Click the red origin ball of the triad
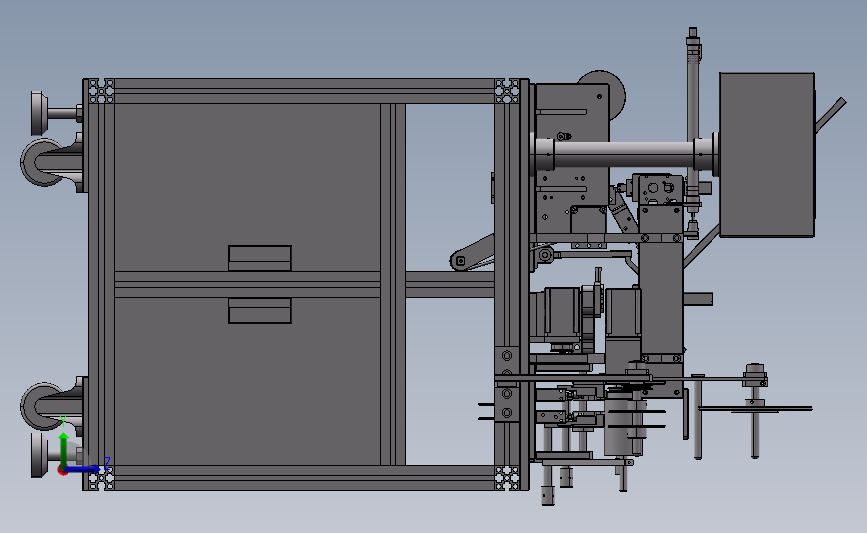The height and width of the screenshot is (533, 867). tap(62, 470)
